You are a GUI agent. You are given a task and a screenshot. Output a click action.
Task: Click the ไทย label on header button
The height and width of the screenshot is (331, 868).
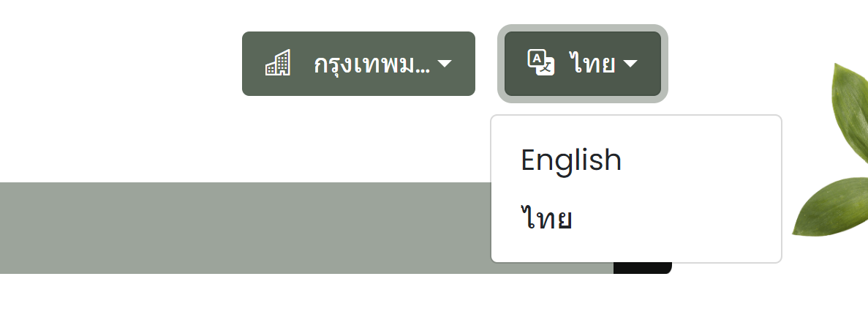(x=592, y=63)
